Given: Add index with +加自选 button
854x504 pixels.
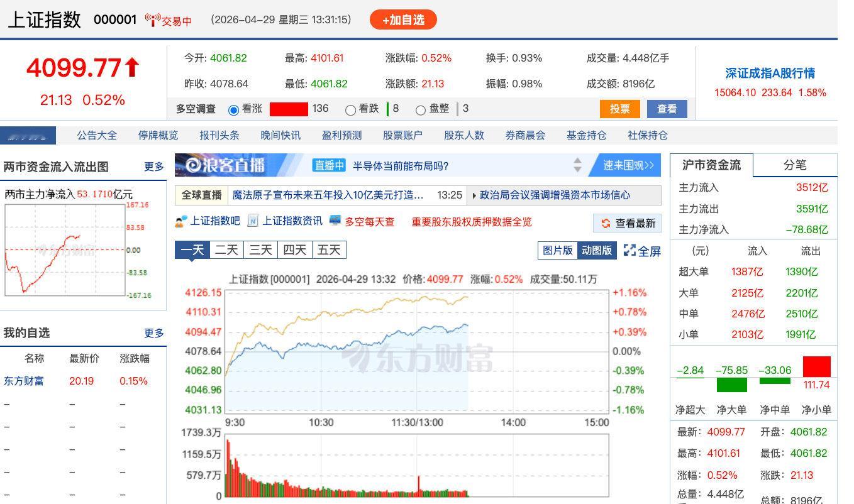Looking at the screenshot, I should coord(403,19).
